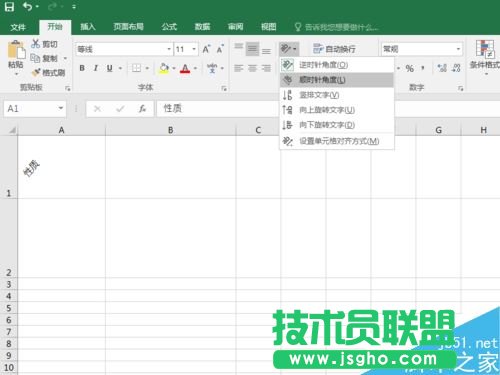Open the Undo history dropdown arrow
Viewport: 500px width, 375px height.
37,7
